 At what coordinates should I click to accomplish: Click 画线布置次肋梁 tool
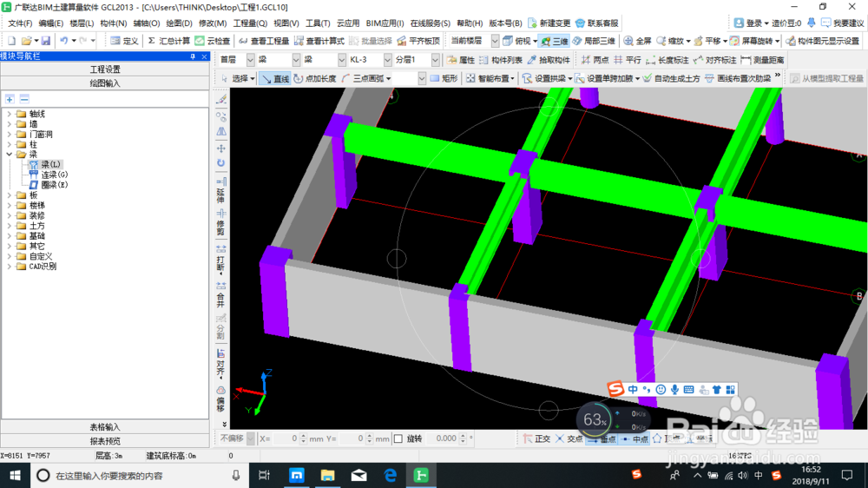coord(738,79)
